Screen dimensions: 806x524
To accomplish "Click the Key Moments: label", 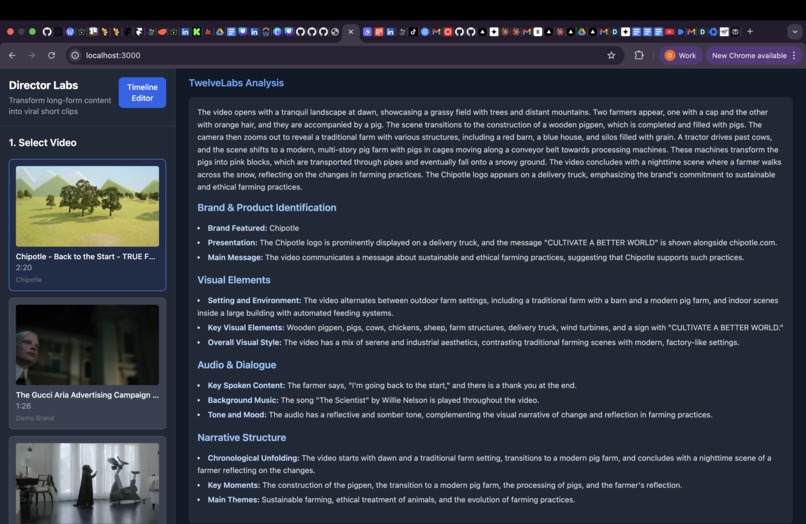I will pos(234,485).
